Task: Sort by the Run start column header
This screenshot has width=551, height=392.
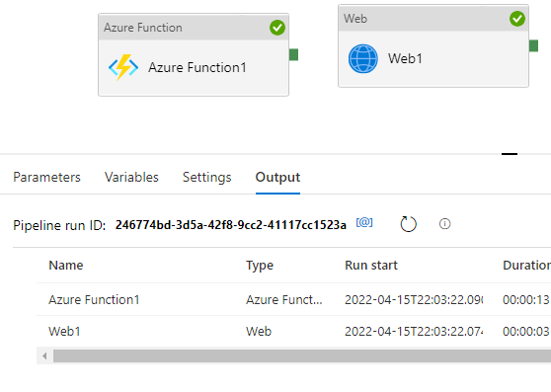Action: 371,266
